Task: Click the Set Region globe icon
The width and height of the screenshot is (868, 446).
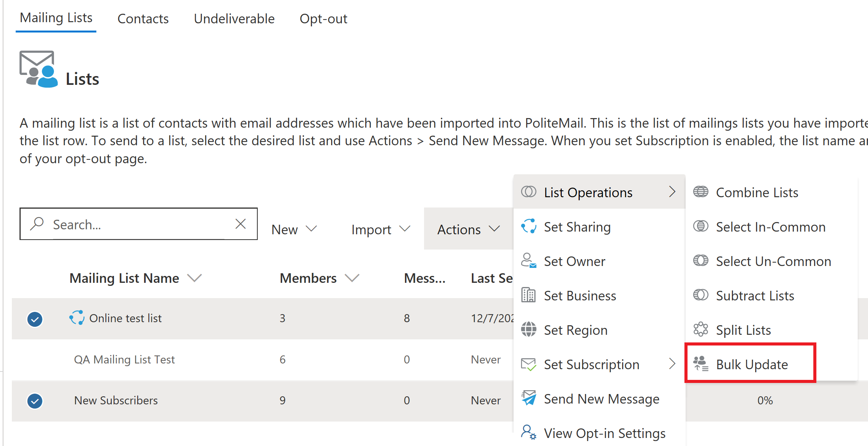Action: point(528,329)
